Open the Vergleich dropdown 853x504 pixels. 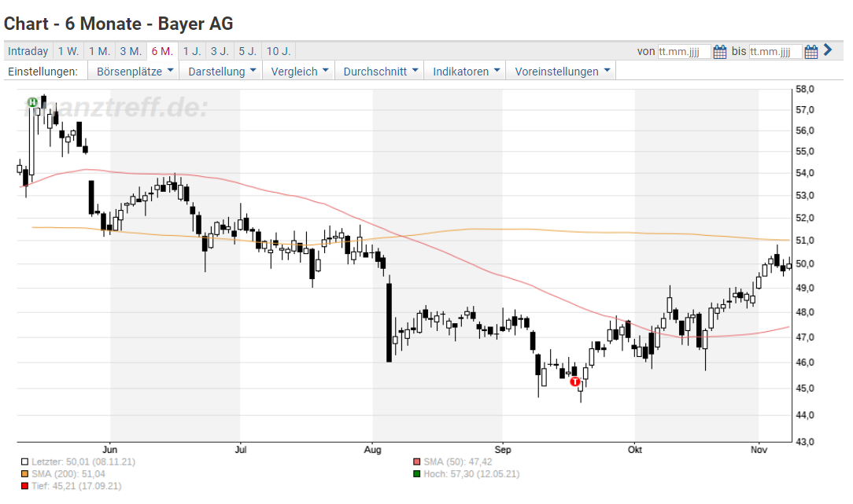click(299, 72)
